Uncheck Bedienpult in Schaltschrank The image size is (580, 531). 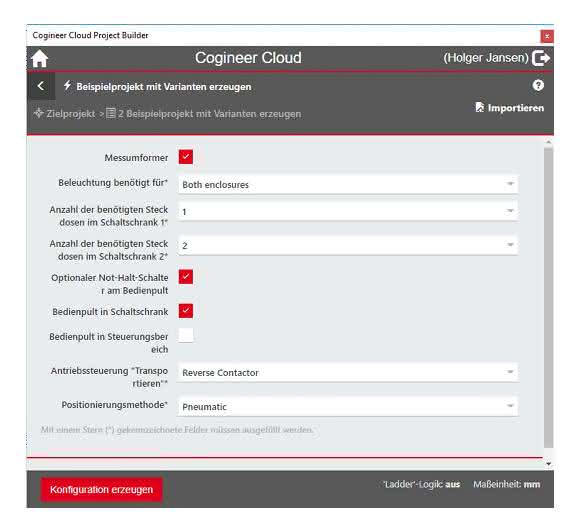[x=186, y=311]
